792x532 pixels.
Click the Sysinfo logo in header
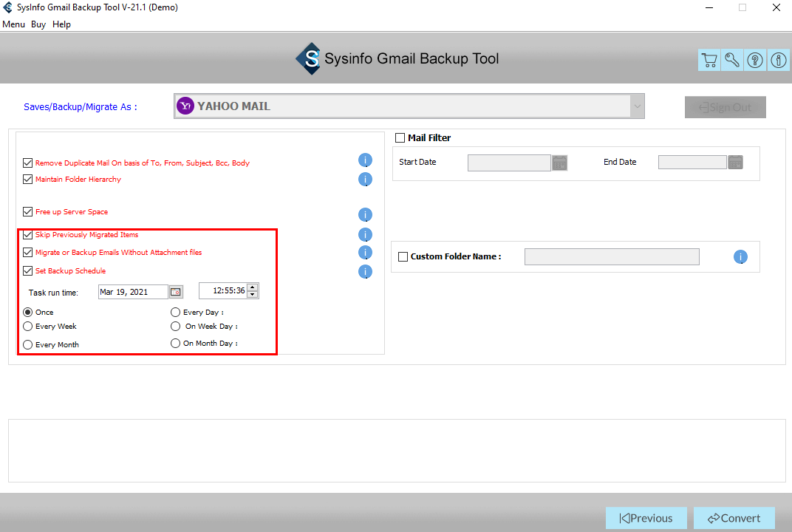[309, 58]
